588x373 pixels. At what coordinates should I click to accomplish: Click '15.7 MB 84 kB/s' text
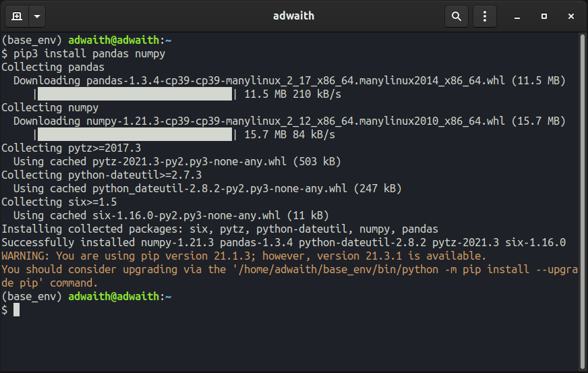(289, 135)
